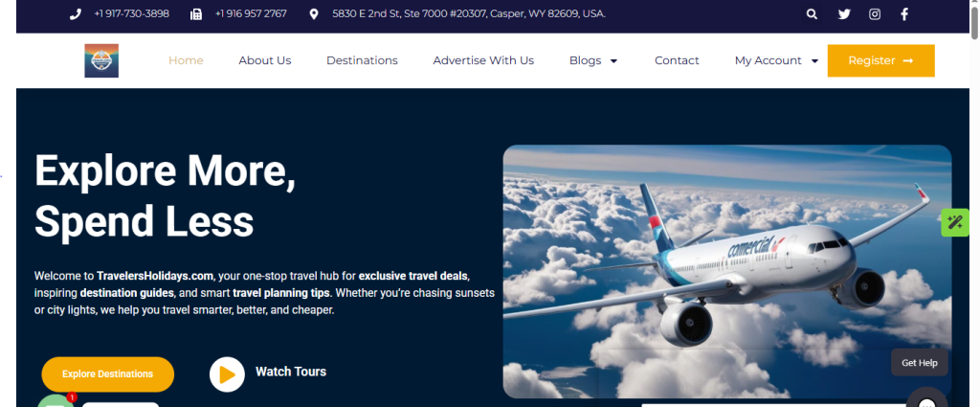
Task: Click the Explore Destinations button
Action: click(107, 373)
